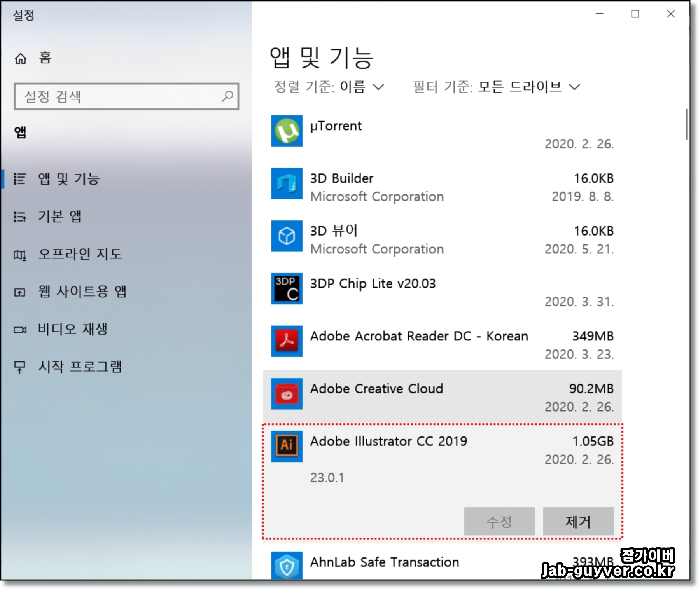Viewport: 700px width, 590px height.
Task: Select the µTorrent app name
Action: (x=336, y=126)
